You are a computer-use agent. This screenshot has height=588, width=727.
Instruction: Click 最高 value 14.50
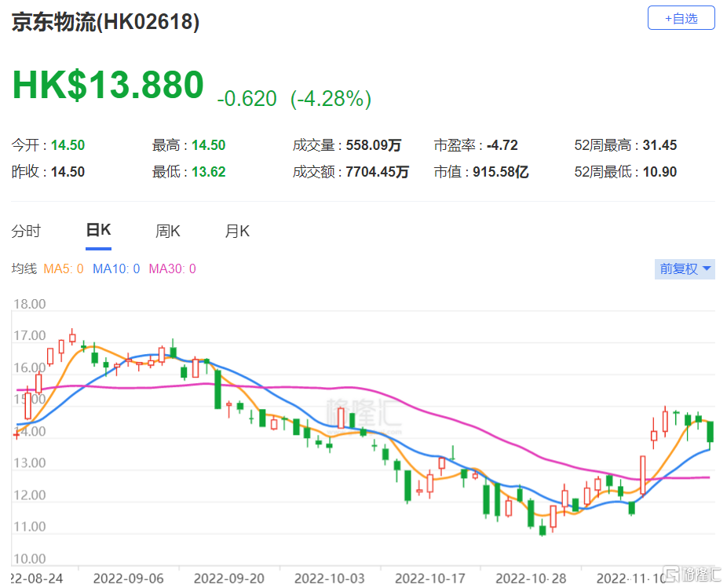(x=208, y=145)
